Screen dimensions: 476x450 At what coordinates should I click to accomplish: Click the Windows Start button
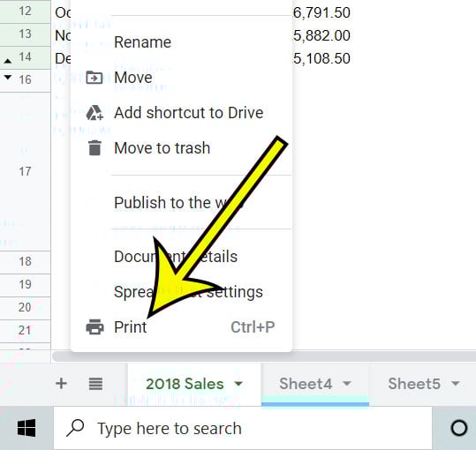pos(26,428)
